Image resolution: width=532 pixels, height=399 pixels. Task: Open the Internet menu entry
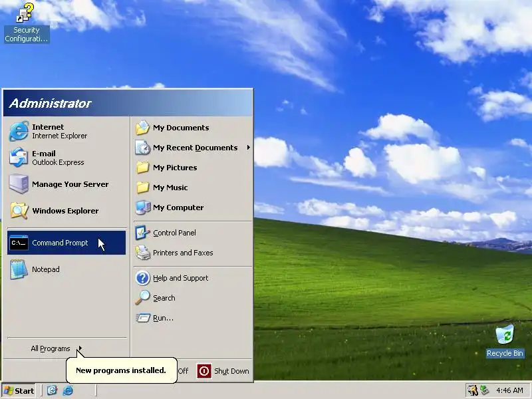click(x=66, y=131)
